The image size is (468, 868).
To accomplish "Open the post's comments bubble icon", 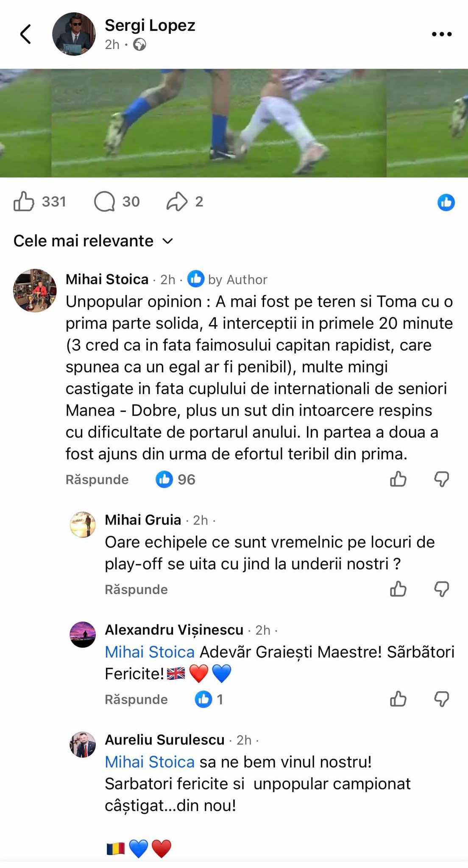I will (105, 201).
